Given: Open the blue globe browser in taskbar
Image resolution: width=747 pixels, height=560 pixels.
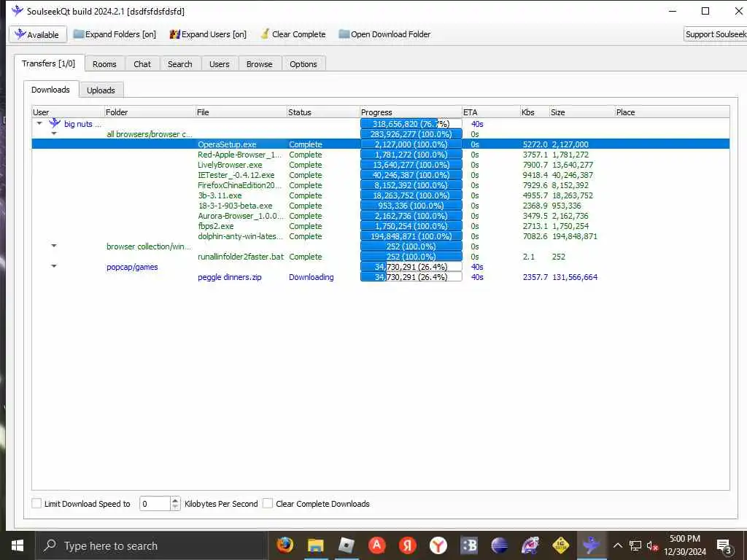Looking at the screenshot, I should (499, 545).
